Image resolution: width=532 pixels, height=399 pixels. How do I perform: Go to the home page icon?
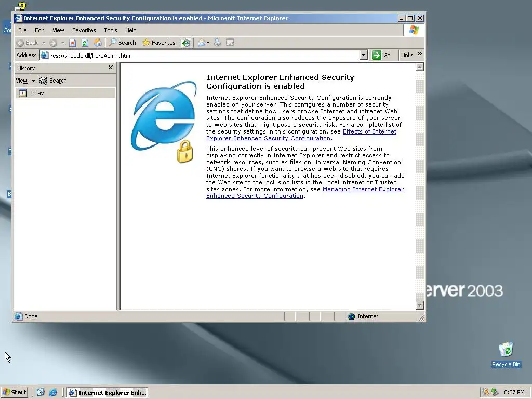[x=98, y=43]
